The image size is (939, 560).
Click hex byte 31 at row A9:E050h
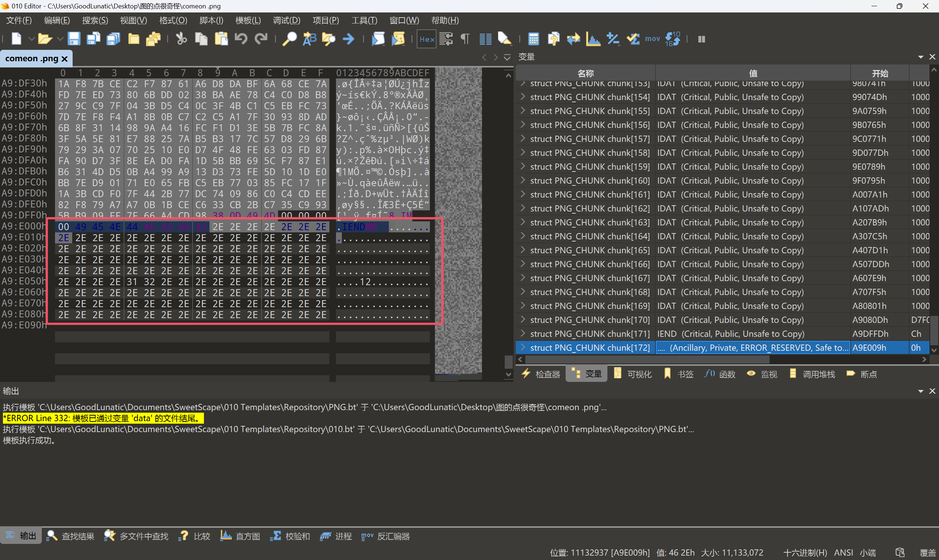tap(132, 282)
